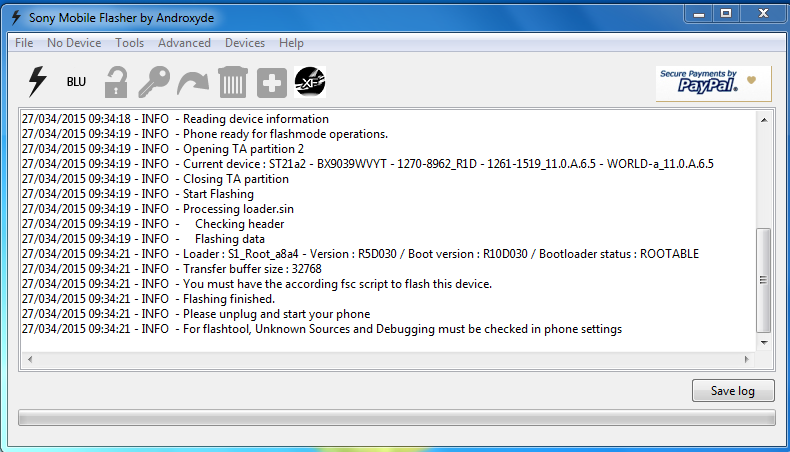Screen dimensions: 790x452
Task: Open the No Device menu
Action: pyautogui.click(x=74, y=43)
